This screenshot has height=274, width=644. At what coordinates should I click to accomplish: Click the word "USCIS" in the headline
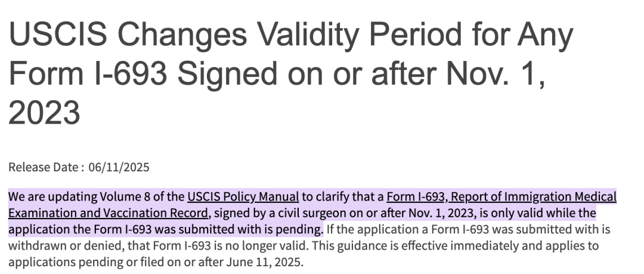point(58,35)
